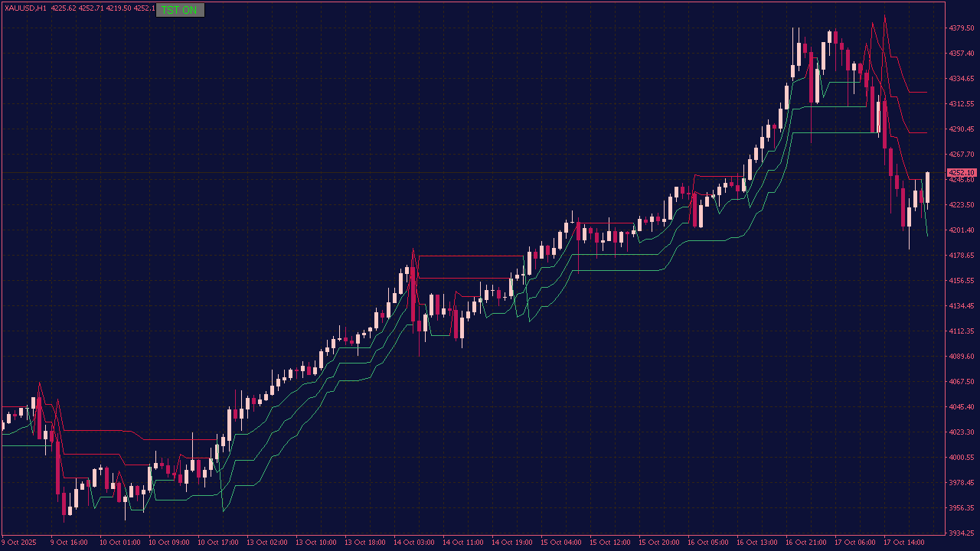The height and width of the screenshot is (551, 980).
Task: Toggle the TST ON button off
Action: click(x=179, y=10)
